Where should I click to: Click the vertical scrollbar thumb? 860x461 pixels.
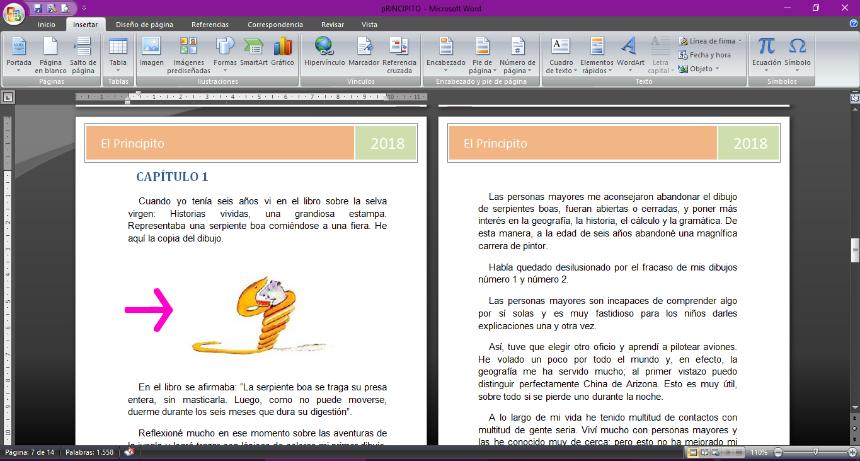click(x=855, y=250)
